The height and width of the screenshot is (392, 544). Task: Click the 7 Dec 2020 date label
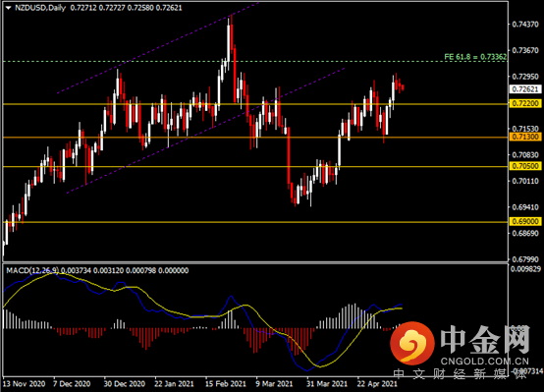[x=72, y=384]
